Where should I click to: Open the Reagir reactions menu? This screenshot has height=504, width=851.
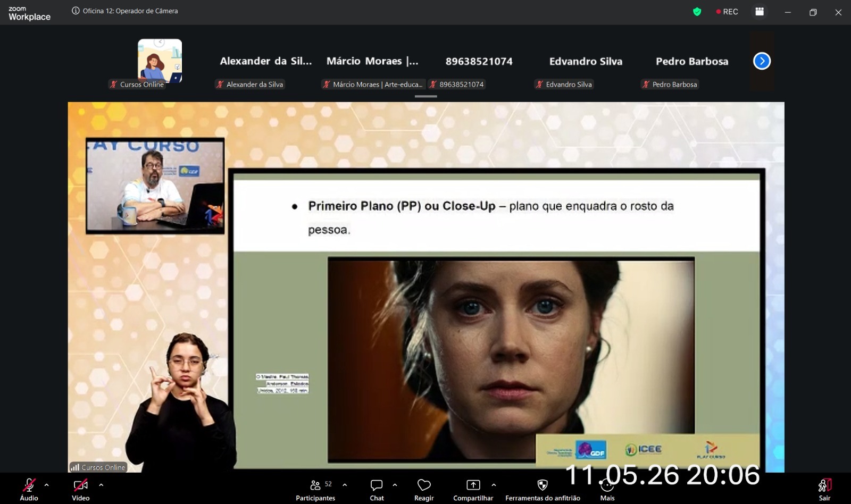(x=424, y=489)
